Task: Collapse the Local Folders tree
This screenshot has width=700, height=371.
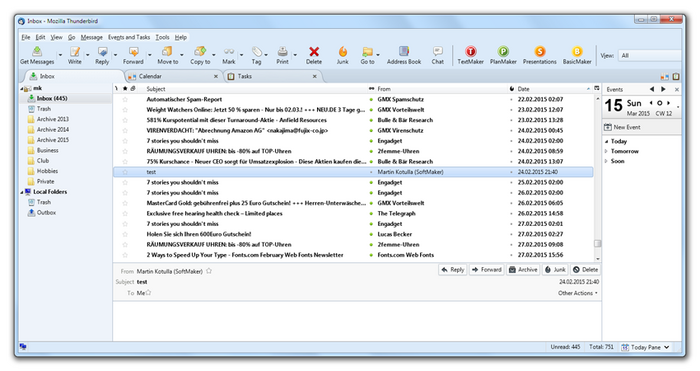Action: click(x=21, y=192)
